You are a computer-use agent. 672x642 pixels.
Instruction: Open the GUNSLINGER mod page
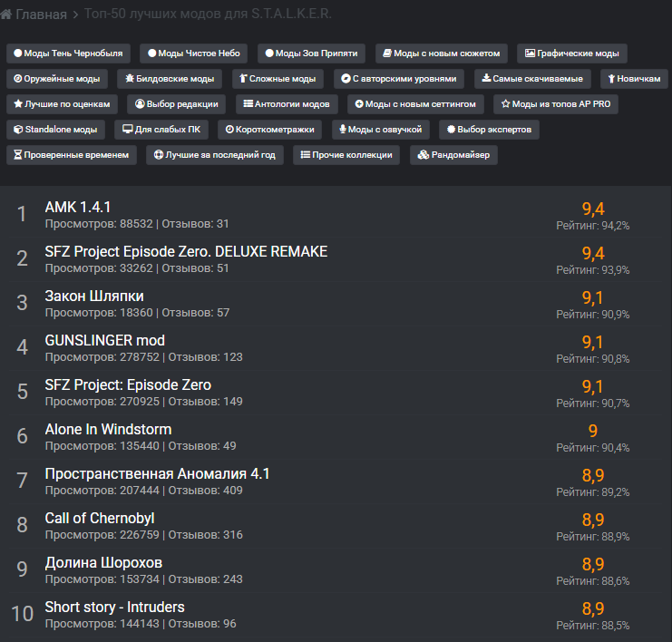click(x=105, y=341)
